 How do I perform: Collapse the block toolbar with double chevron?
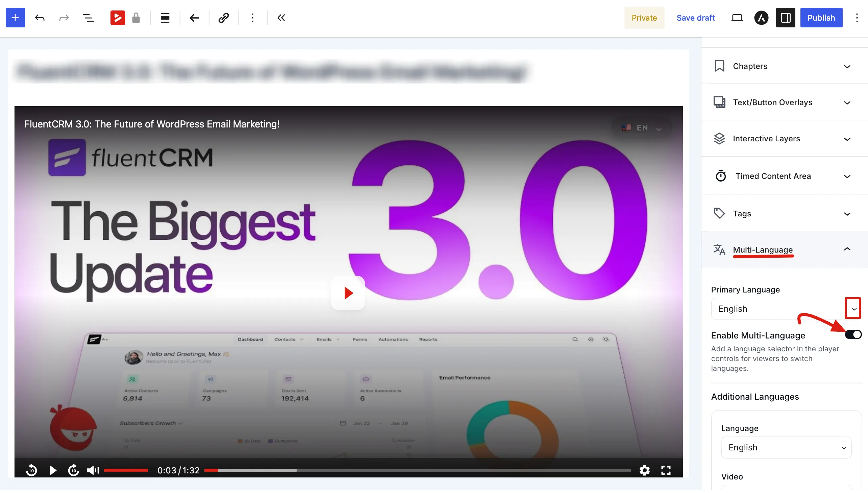point(281,18)
